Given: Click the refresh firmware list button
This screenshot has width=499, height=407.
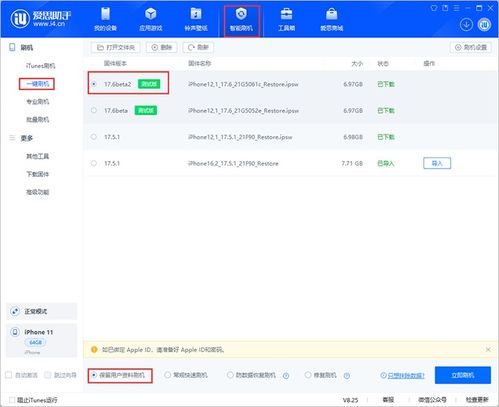Looking at the screenshot, I should click(198, 47).
